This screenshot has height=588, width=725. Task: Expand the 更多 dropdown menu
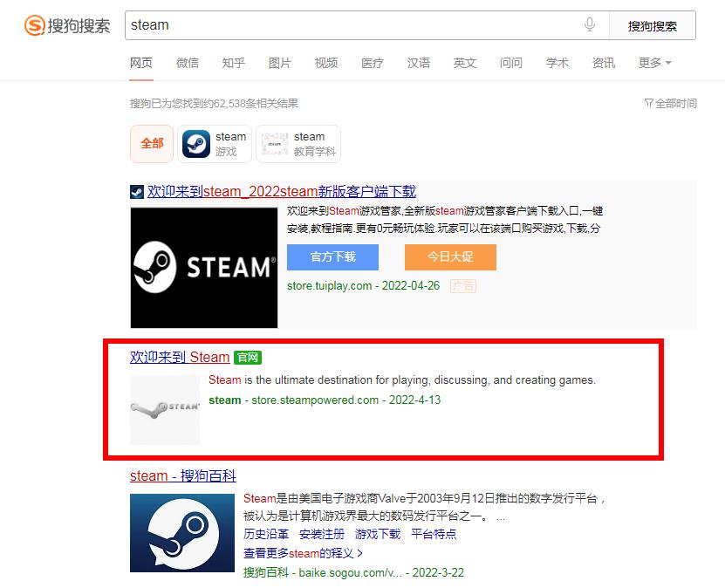click(x=654, y=63)
